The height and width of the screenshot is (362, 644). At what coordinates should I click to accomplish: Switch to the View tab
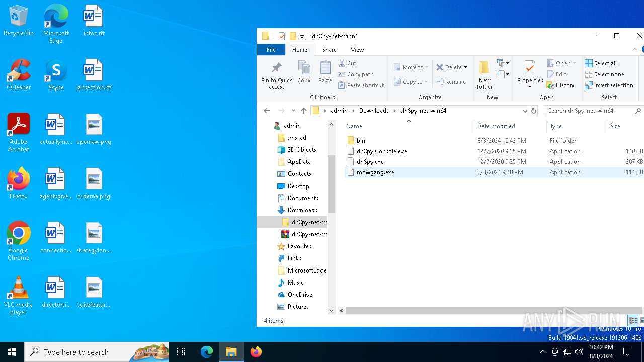pos(357,50)
